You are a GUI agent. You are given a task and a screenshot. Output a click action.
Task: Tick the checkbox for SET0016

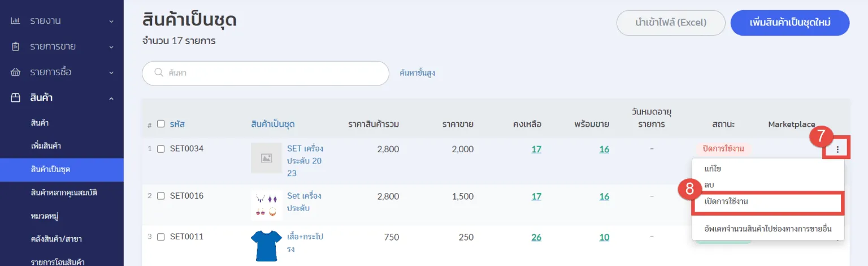coord(161,196)
